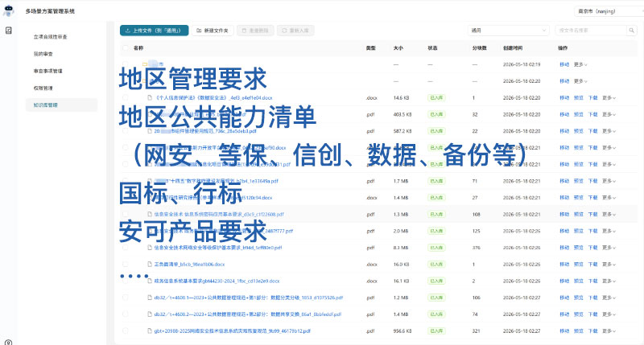Click file icon of 信息系统密码应用基本要求 pdf

tap(150, 214)
